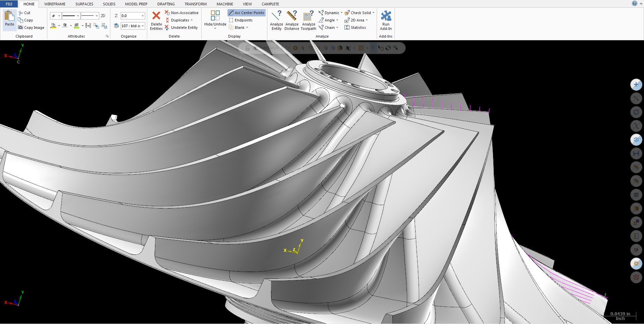Screen dimensions: 644x324
Task: Open the FILE menu
Action: 9,4
